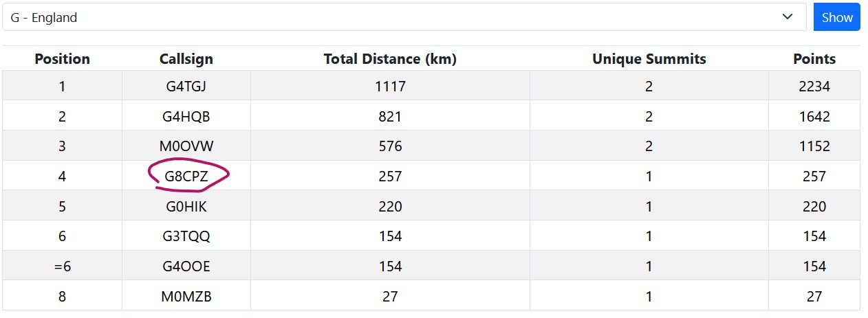Click the 1642 points cell
868x318 pixels.
point(814,117)
